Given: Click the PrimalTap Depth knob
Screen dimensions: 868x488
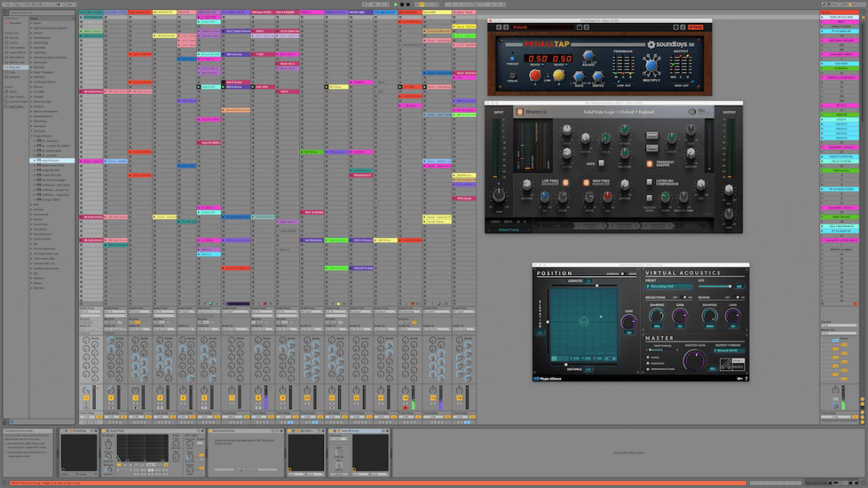Looking at the screenshot, I should tap(598, 77).
